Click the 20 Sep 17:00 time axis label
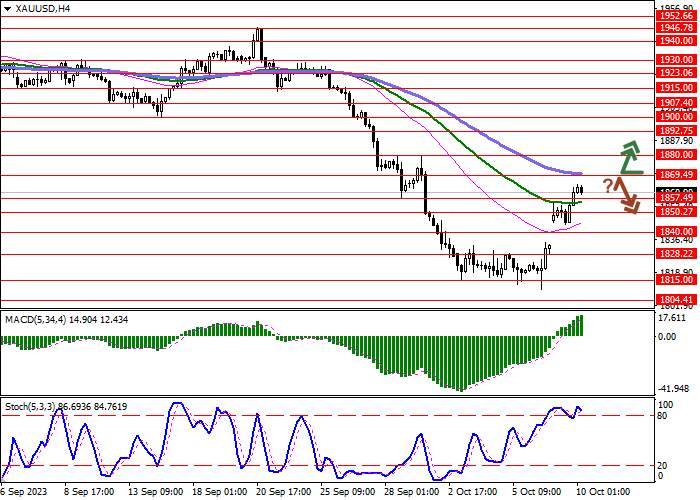This screenshot has height=500, width=700. click(x=284, y=492)
